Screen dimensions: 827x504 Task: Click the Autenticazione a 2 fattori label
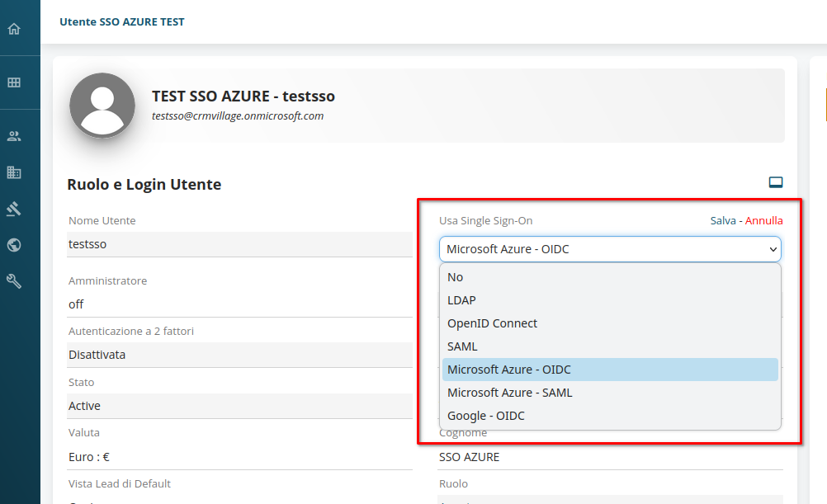[131, 332]
